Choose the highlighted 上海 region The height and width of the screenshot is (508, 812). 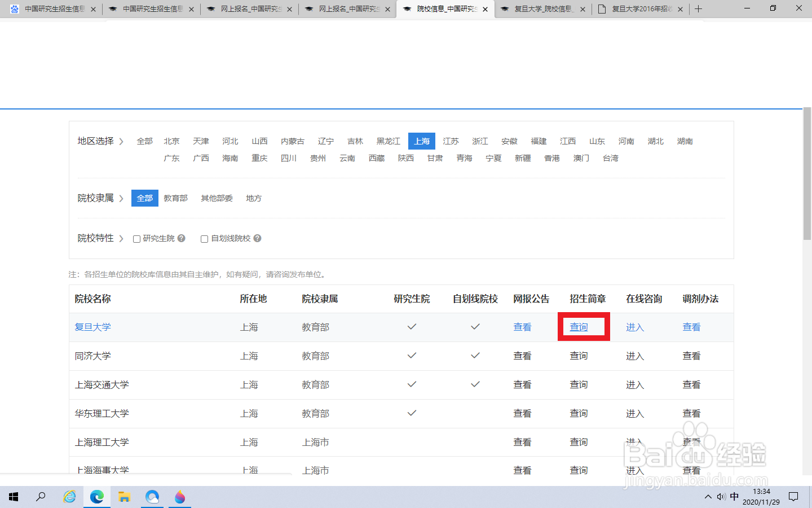422,141
